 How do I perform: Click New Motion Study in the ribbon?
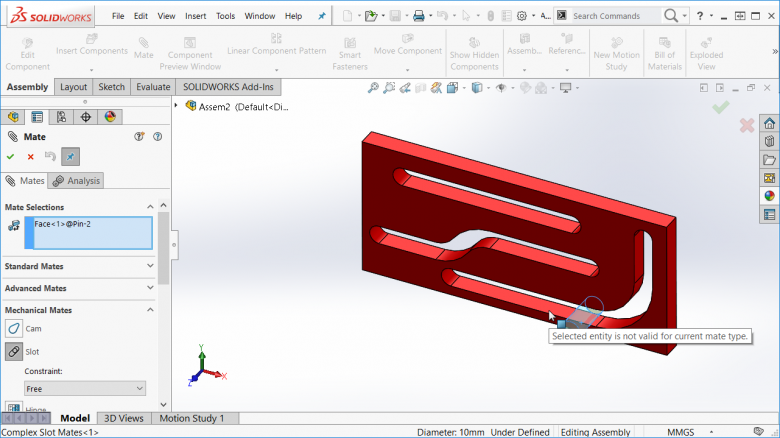click(616, 54)
